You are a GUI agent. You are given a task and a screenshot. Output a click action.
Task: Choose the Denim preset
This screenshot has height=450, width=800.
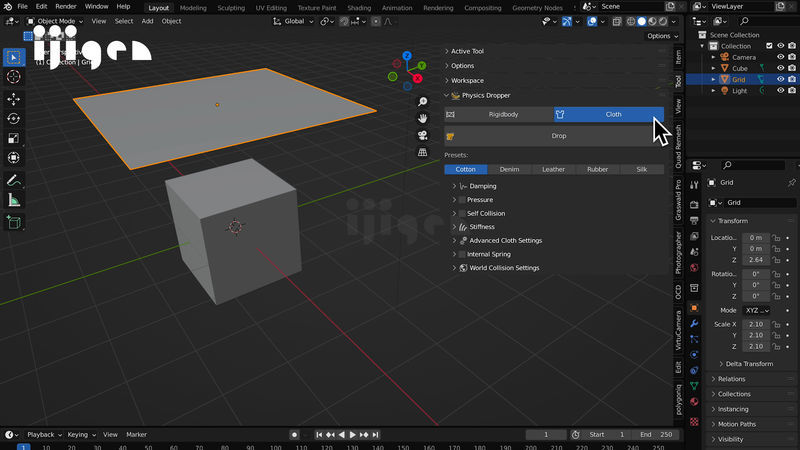509,169
